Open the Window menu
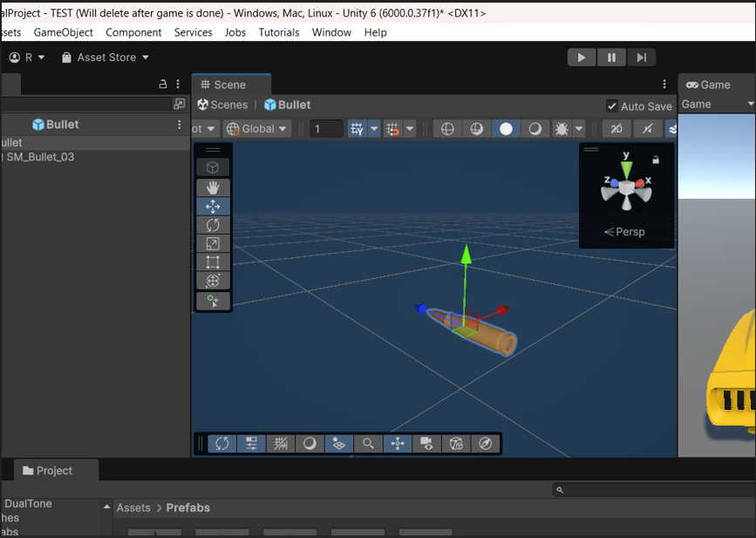Screen dimensions: 756x538 (331, 32)
